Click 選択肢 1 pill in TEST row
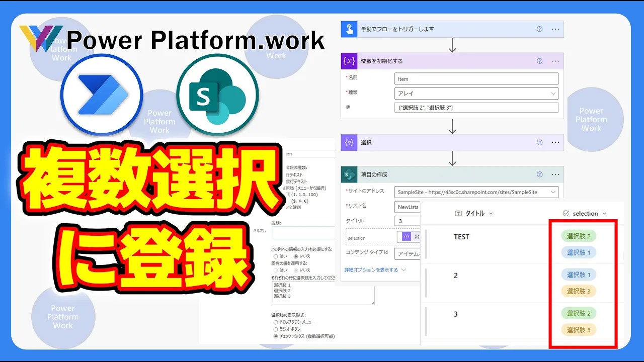Screen dimensions: 644x362 click(579, 252)
